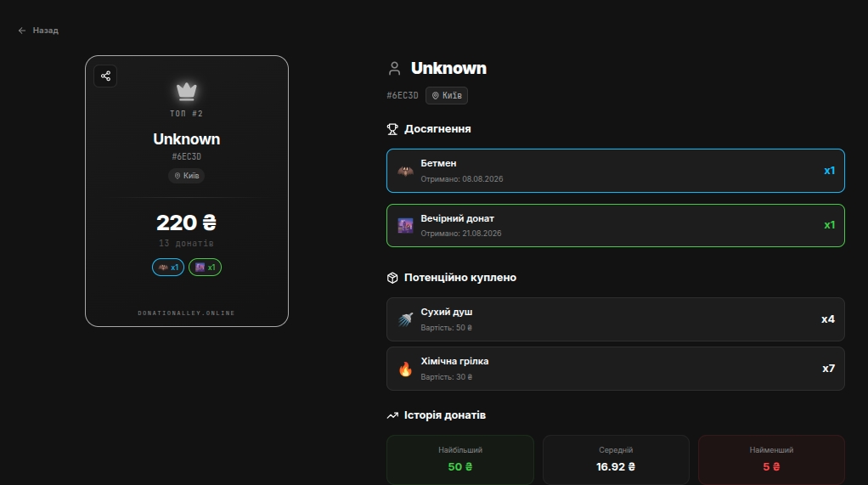Click the user profile icon beside Unknown heading
The image size is (868, 485).
tap(394, 69)
